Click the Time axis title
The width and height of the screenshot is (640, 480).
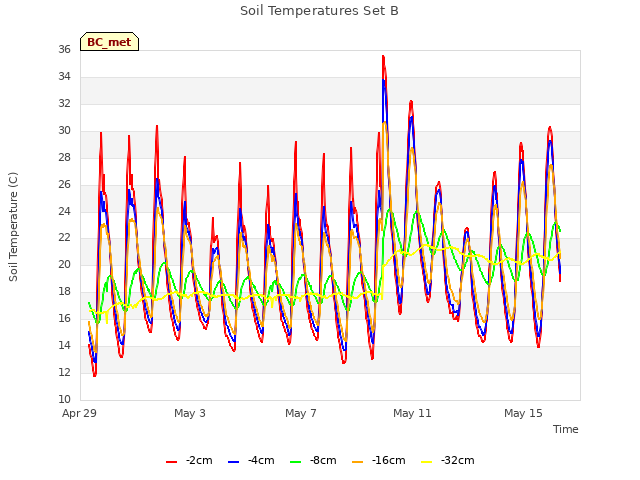pyautogui.click(x=566, y=429)
